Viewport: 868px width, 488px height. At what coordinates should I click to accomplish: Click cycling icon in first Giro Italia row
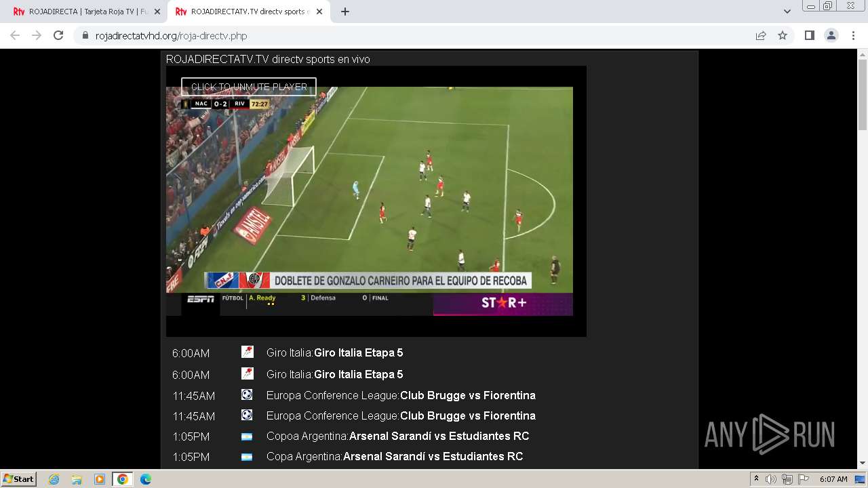click(247, 352)
